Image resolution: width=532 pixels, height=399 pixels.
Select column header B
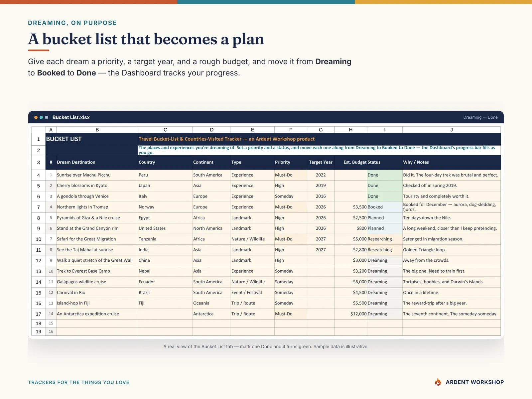click(97, 130)
